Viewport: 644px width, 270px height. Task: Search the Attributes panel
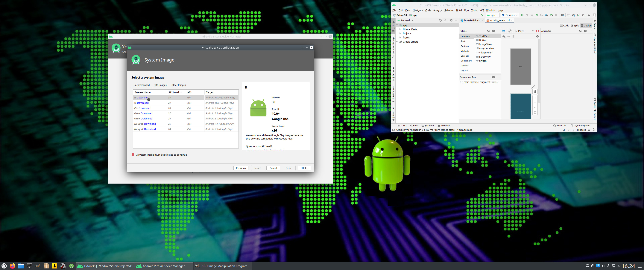(581, 31)
